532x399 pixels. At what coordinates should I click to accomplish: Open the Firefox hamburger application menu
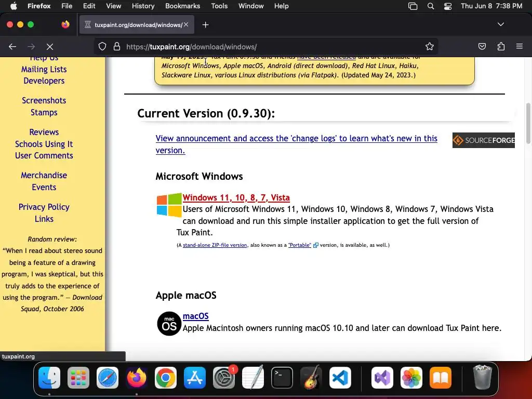[x=520, y=46]
